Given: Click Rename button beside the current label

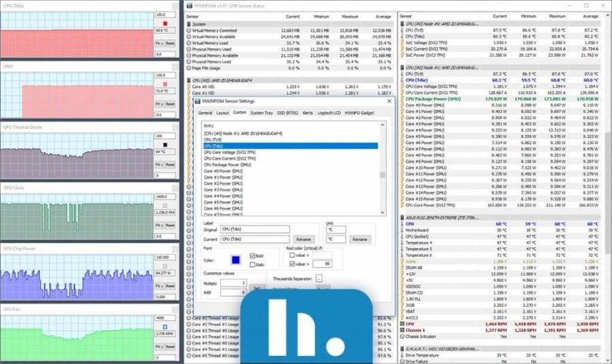Looking at the screenshot, I should pos(303,239).
